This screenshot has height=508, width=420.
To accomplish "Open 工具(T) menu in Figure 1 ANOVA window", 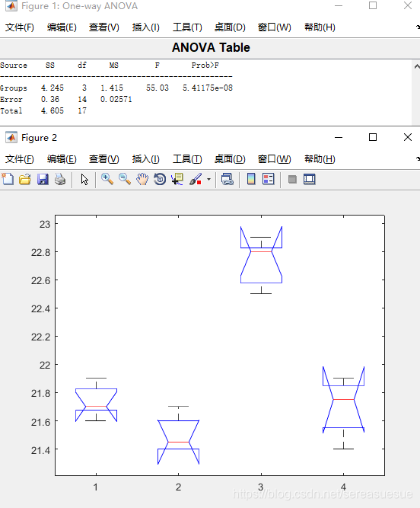I will [187, 27].
